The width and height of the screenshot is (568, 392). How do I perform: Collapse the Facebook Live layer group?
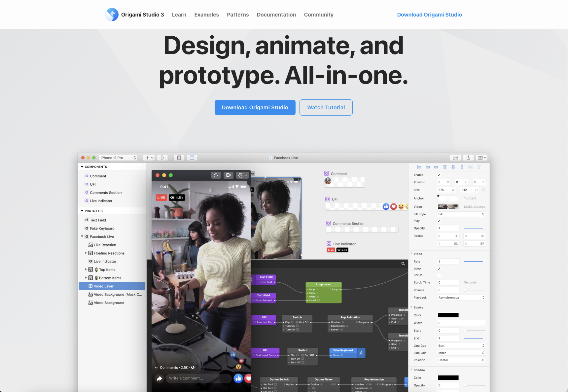tap(82, 236)
